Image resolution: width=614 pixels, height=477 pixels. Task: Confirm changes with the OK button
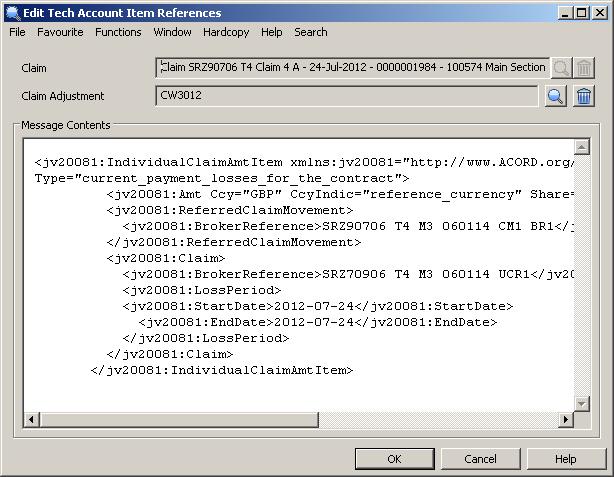[x=395, y=459]
